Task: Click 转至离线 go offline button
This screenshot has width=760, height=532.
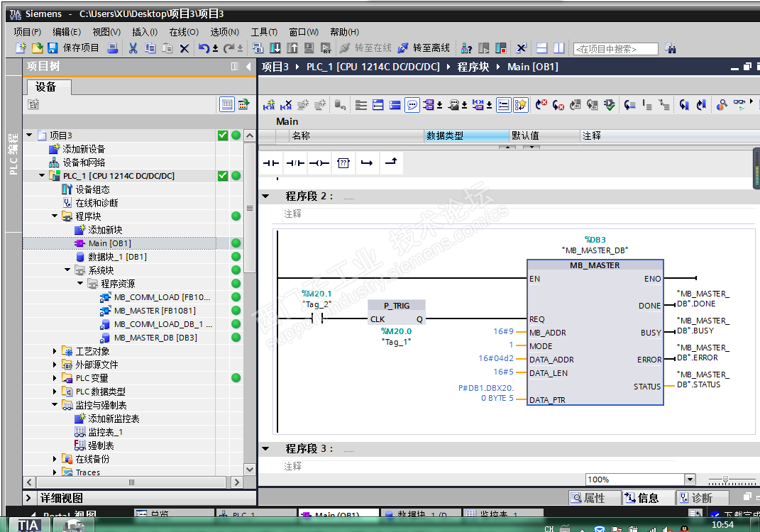Action: [x=424, y=48]
